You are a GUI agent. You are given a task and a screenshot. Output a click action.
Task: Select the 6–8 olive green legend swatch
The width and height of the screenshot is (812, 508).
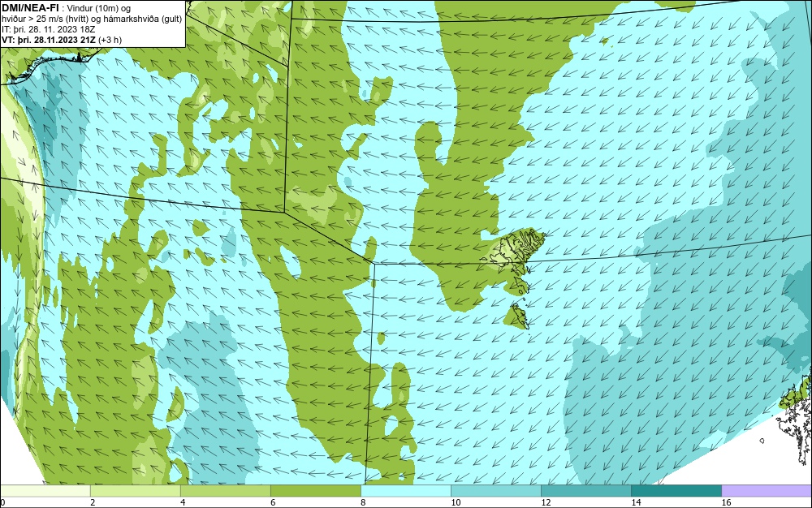click(x=315, y=490)
